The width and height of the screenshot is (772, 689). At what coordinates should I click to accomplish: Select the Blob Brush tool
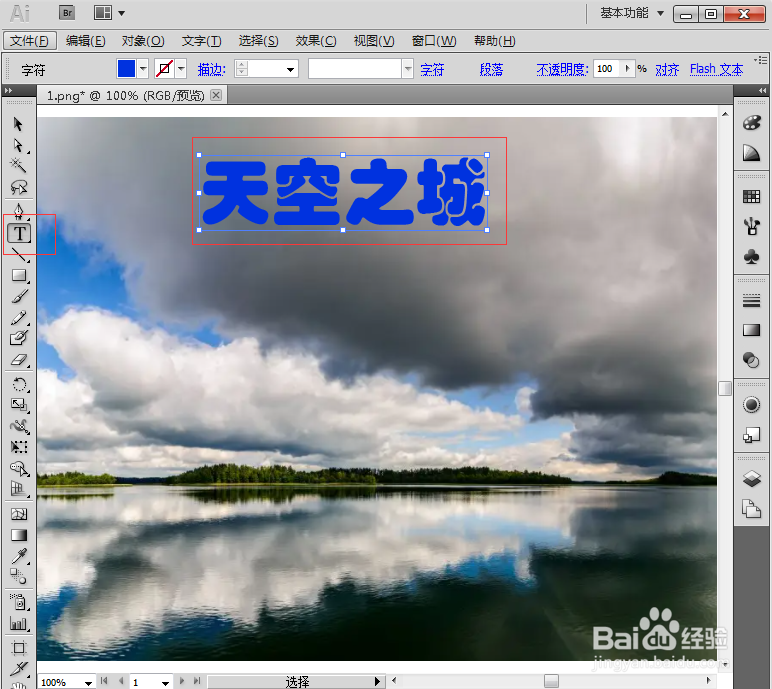coord(19,338)
